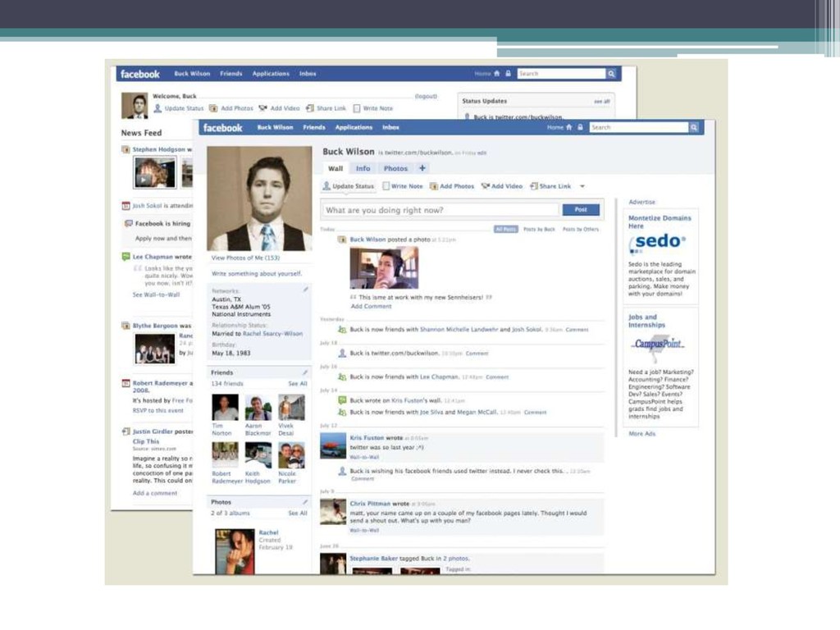This screenshot has width=840, height=630.
Task: Click the Home house icon in the front window header
Action: click(x=569, y=127)
